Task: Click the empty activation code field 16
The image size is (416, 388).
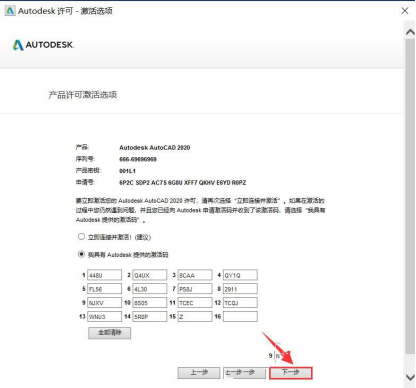Action: click(240, 316)
